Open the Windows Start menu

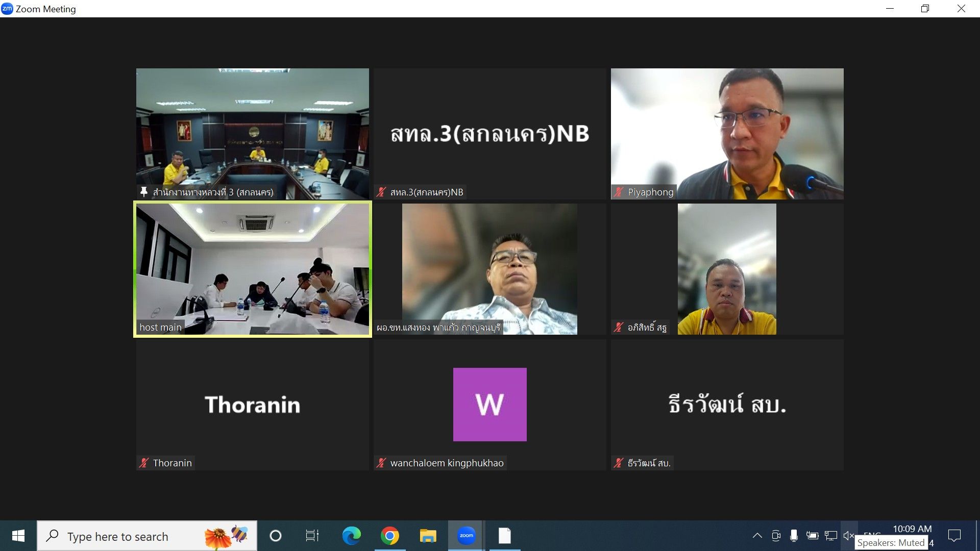(x=18, y=536)
